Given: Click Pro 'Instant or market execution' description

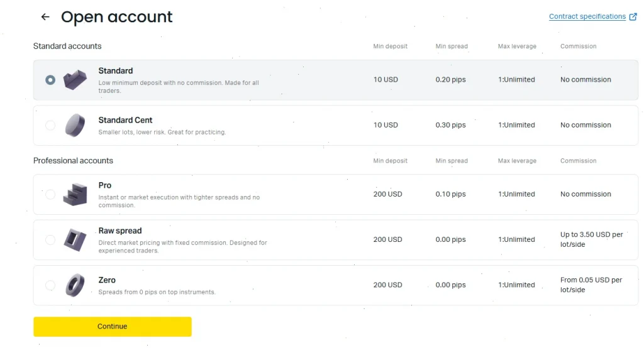Looking at the screenshot, I should coord(179,201).
